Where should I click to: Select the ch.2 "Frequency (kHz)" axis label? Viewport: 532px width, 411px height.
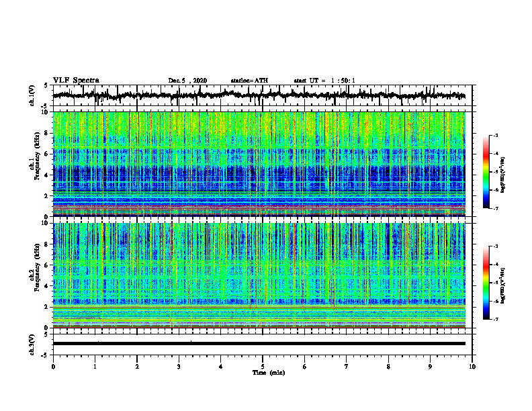(37, 267)
